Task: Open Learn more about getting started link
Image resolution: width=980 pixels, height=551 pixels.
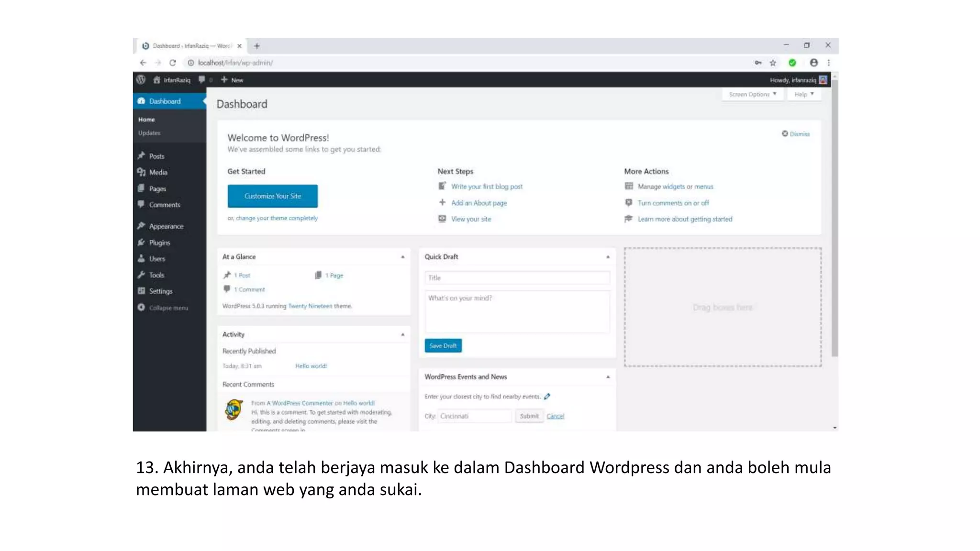Action: 685,219
